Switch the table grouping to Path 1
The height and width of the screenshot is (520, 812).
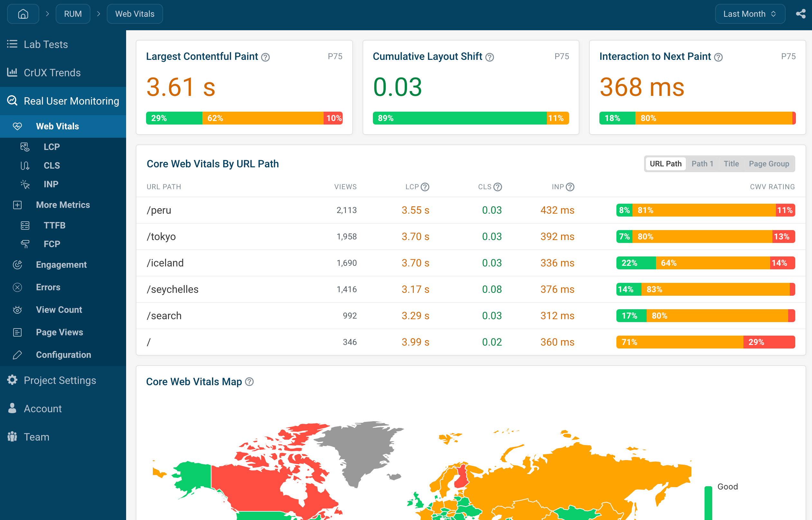coord(702,164)
